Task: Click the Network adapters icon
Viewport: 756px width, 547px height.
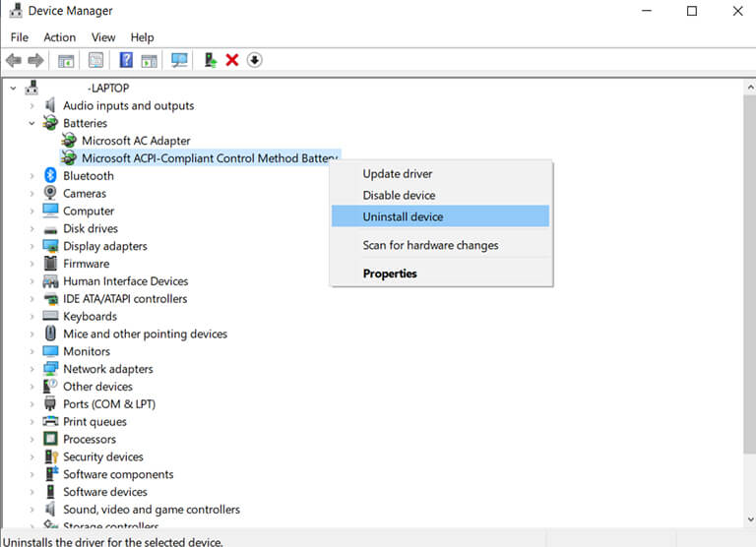Action: [x=50, y=369]
